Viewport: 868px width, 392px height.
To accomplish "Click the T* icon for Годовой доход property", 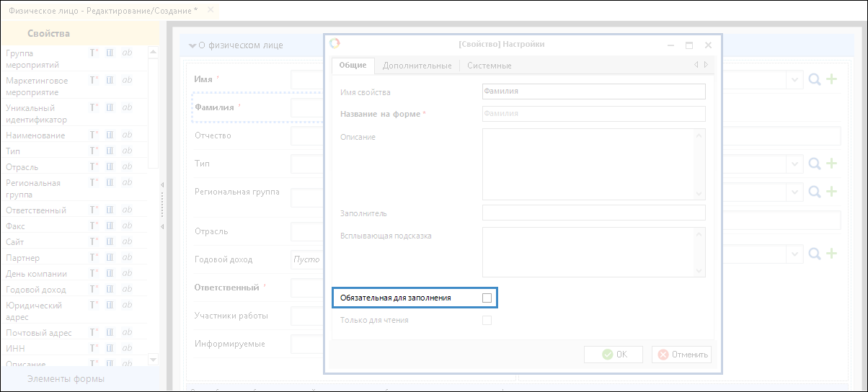I will click(x=94, y=290).
